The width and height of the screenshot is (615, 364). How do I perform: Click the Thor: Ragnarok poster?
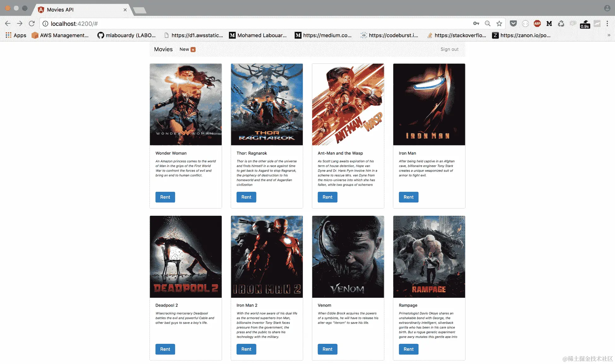pos(267,104)
